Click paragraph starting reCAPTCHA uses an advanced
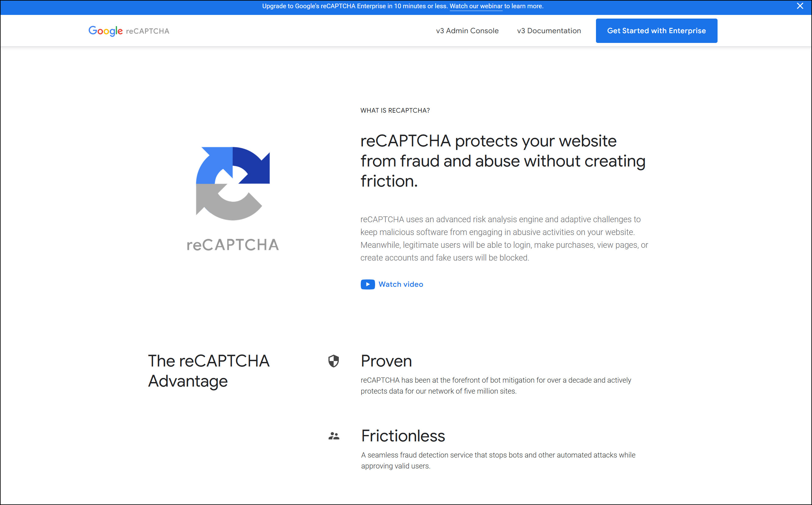The width and height of the screenshot is (812, 505). coord(504,238)
